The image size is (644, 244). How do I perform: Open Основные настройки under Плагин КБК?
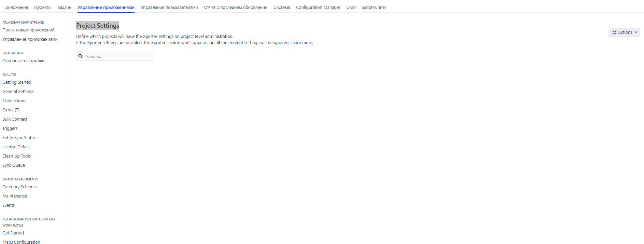click(x=24, y=61)
